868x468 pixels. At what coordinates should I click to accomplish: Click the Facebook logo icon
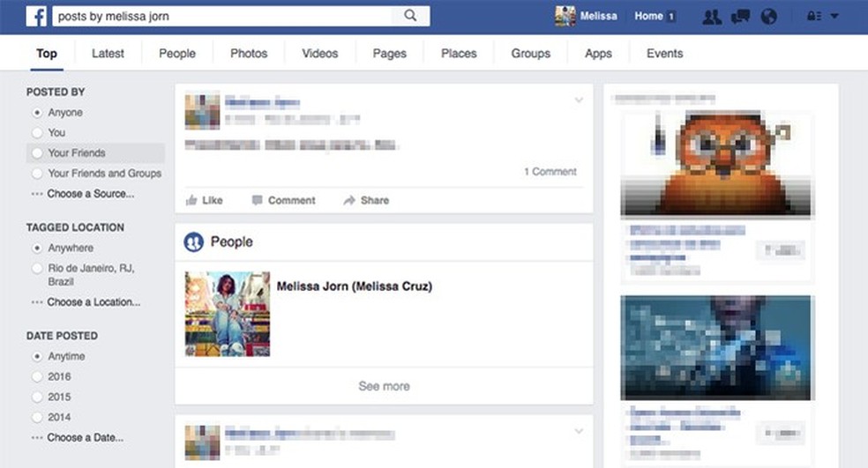[36, 16]
